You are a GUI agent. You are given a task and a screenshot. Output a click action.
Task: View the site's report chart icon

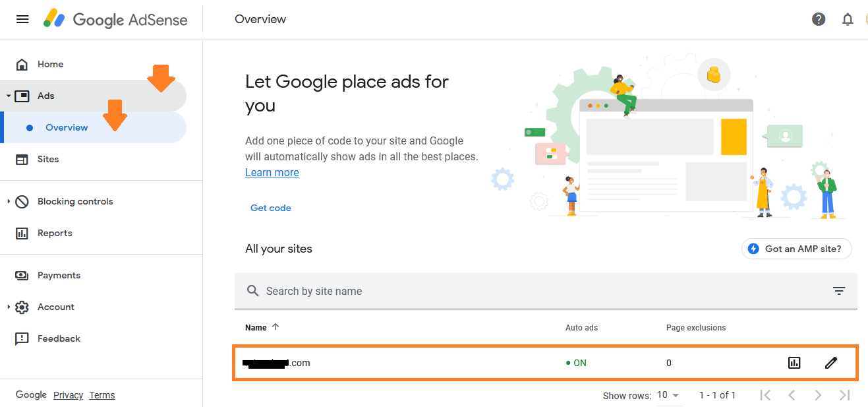tap(794, 362)
